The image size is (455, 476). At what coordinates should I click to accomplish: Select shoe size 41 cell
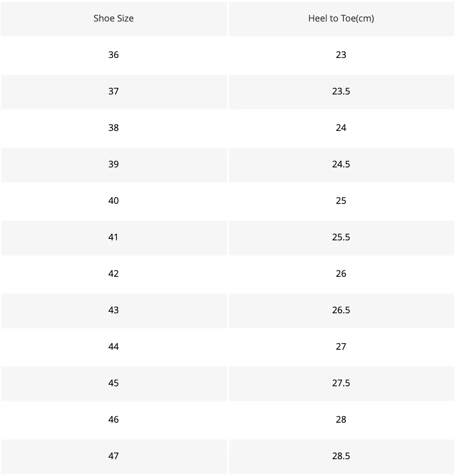[114, 237]
